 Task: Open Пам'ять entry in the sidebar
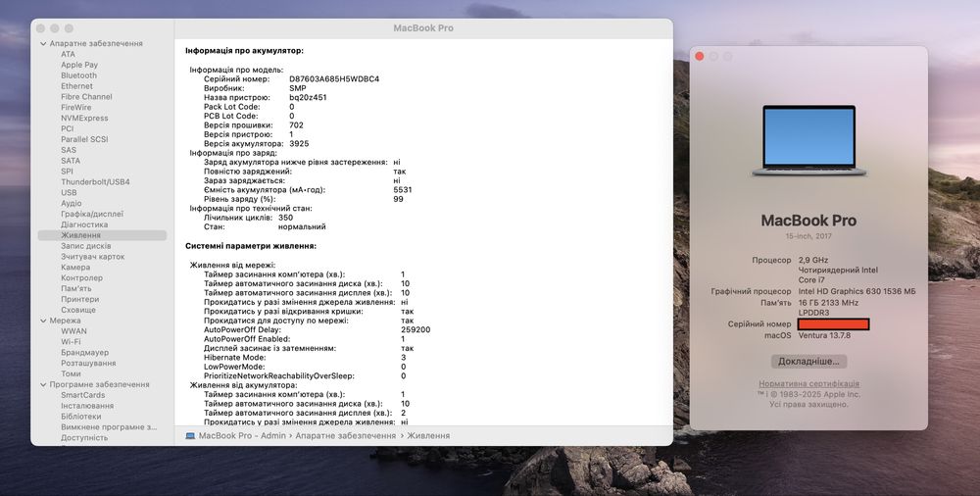(x=76, y=289)
